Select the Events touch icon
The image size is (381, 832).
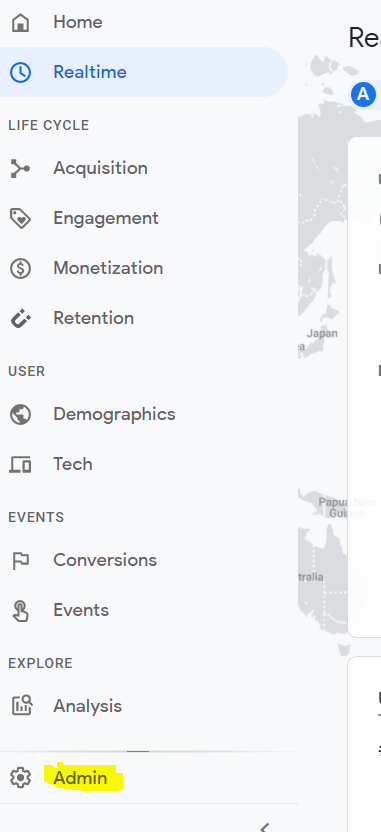click(20, 610)
